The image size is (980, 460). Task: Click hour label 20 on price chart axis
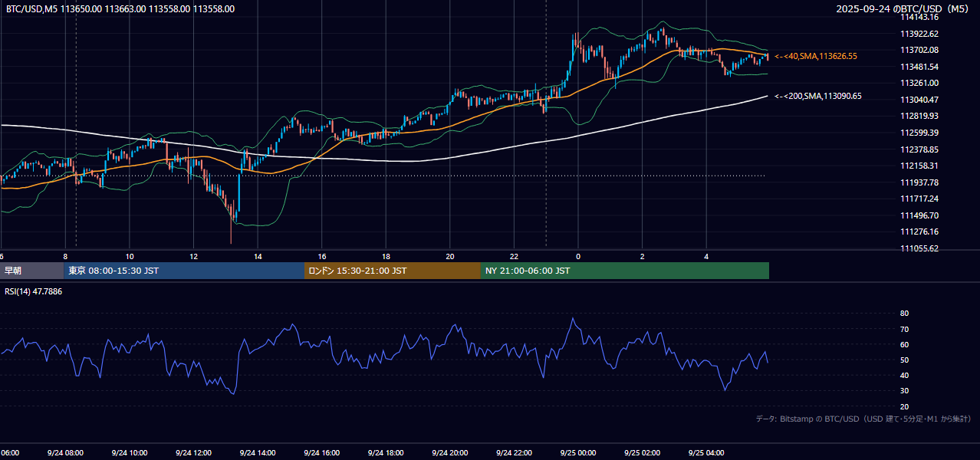pos(450,256)
